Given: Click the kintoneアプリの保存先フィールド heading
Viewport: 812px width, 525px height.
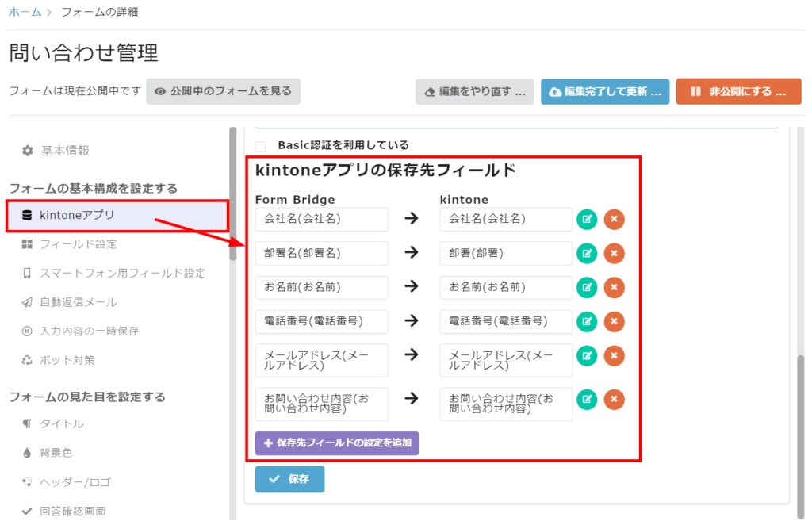Looking at the screenshot, I should 385,171.
